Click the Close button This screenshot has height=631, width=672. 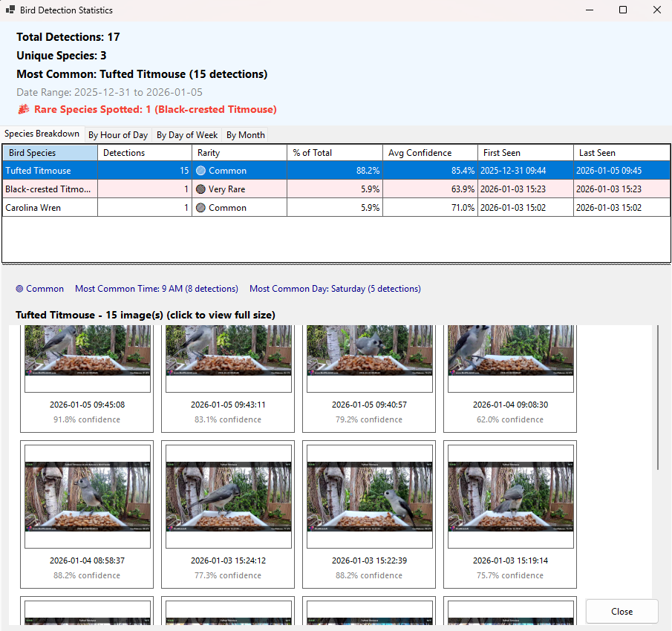pyautogui.click(x=622, y=611)
